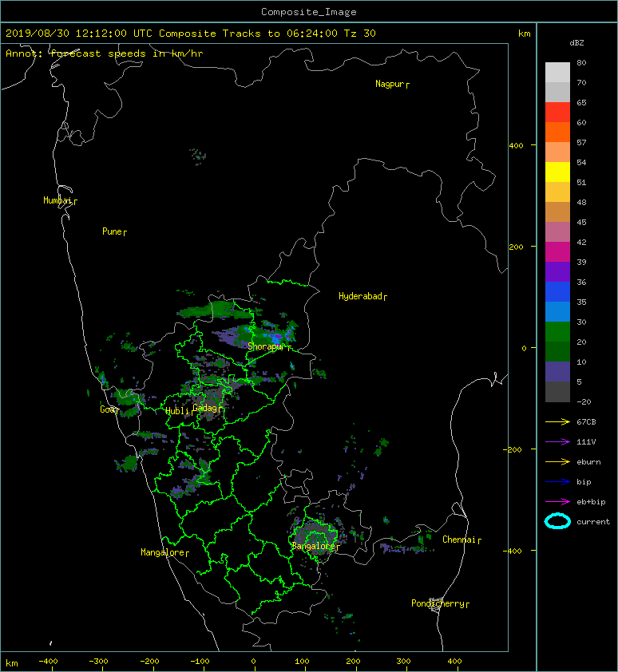Click the -400 label on horizontal axis
Screen dimensions: 618x672
click(48, 662)
